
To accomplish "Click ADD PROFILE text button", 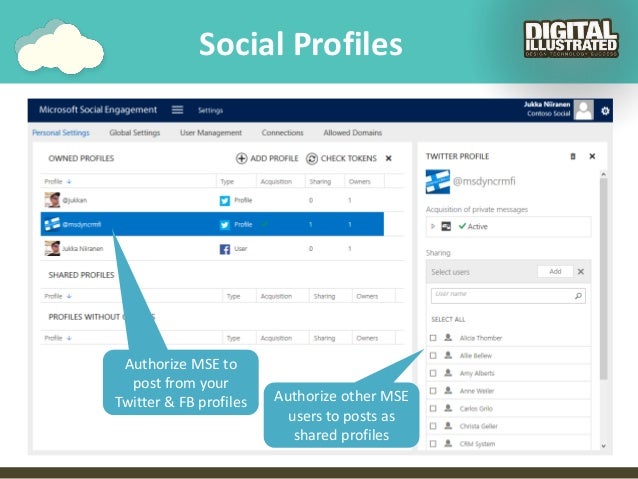I will [274, 158].
